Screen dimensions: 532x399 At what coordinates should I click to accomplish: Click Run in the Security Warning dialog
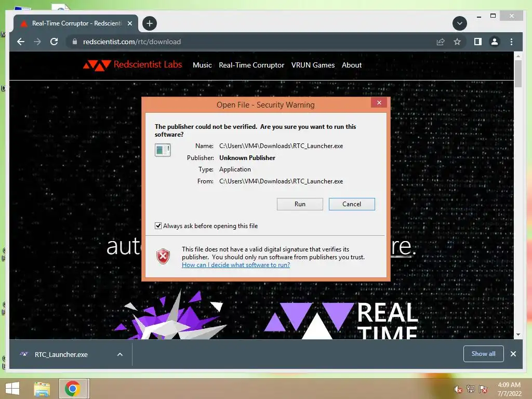[300, 204]
